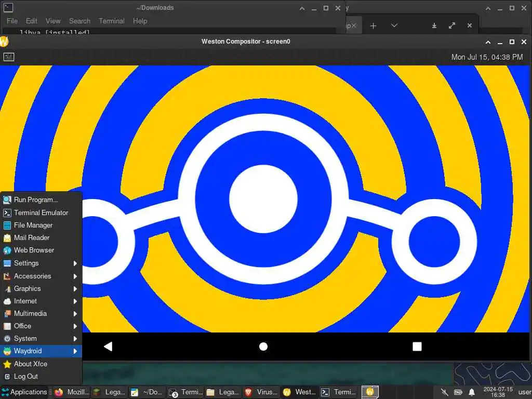Open Run Program from Applications menu
The height and width of the screenshot is (399, 532).
(41, 200)
